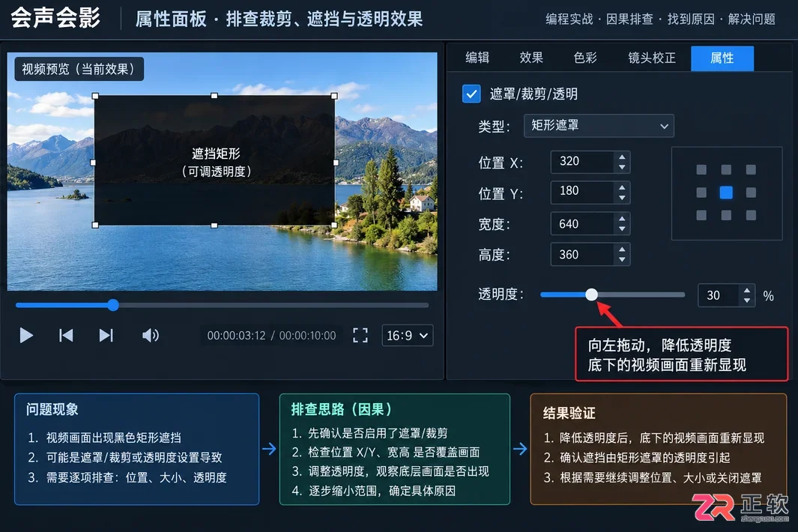Decrease 透明度 with the down arrow
Screen dimensions: 798x532
coord(746,301)
